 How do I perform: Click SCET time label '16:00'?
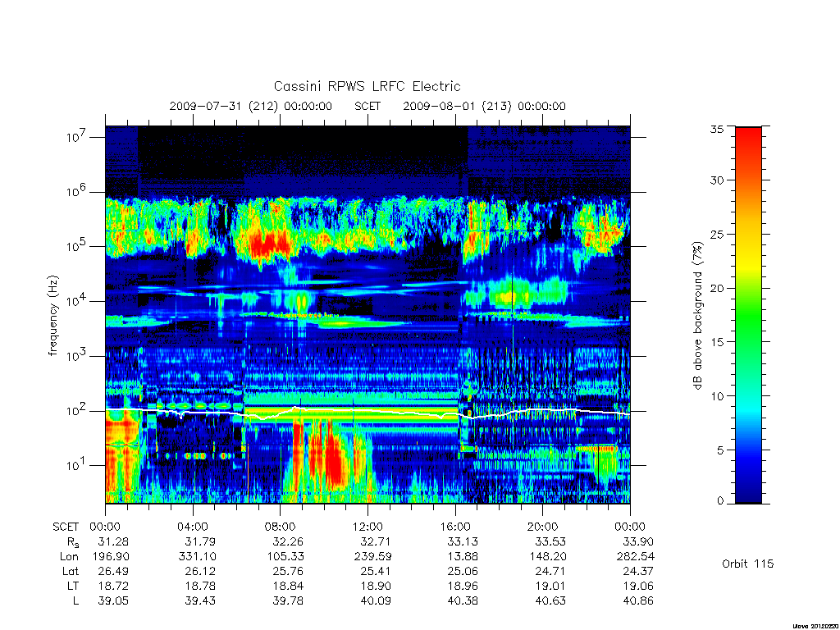click(x=455, y=527)
